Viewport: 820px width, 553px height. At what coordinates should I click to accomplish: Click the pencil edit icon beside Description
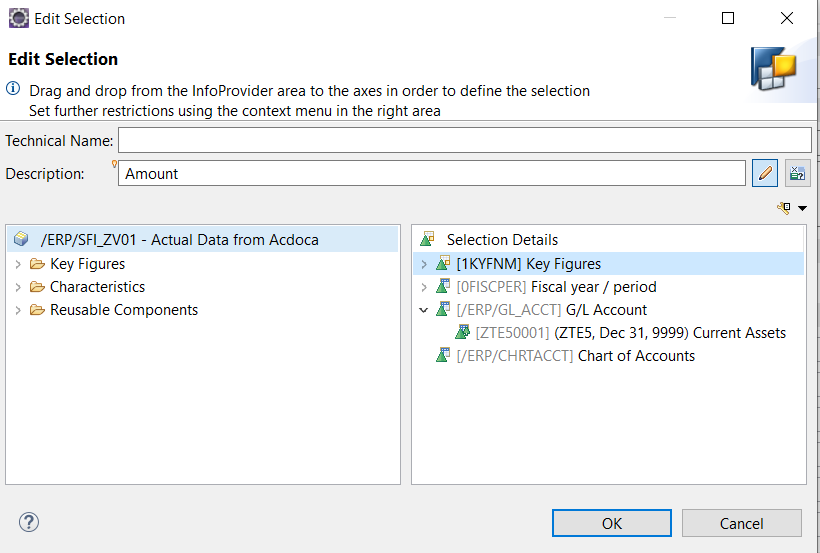point(765,173)
